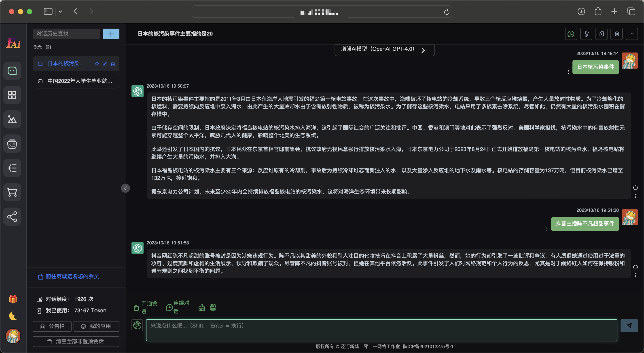The width and height of the screenshot is (644, 353).
Task: Send message with paper plane button
Action: pyautogui.click(x=629, y=326)
